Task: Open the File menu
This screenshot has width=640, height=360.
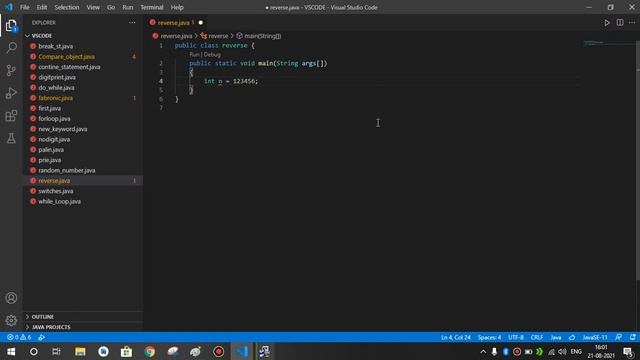Action: (24, 7)
